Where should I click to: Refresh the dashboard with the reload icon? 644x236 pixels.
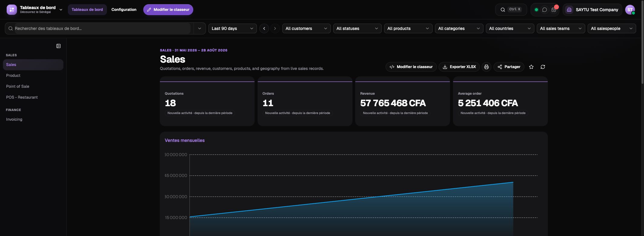543,67
